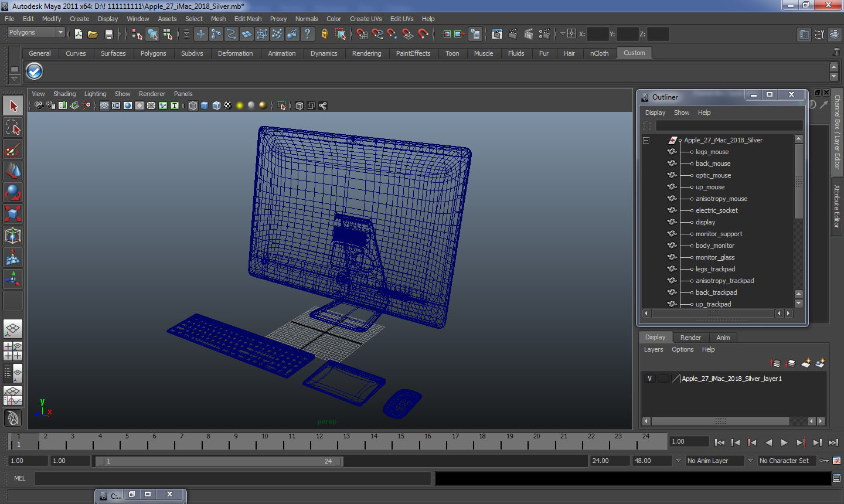
Task: Toggle layer display type box beside V
Action: point(663,379)
